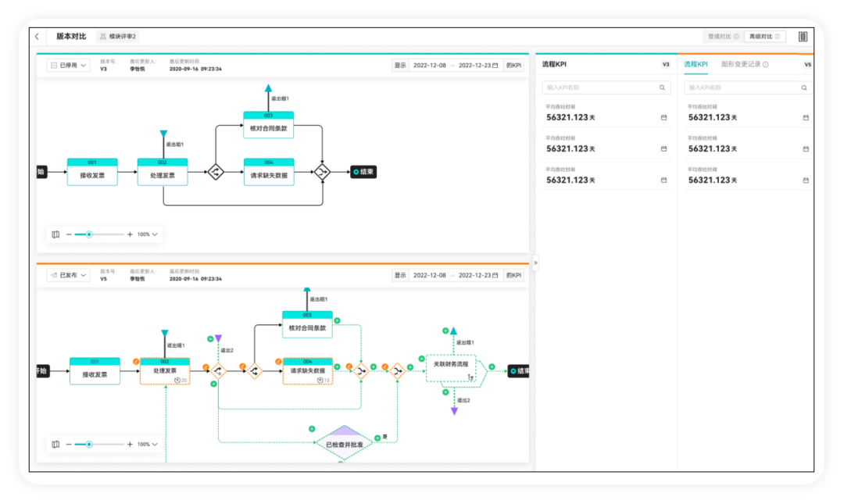This screenshot has width=844, height=504.
Task: Click the zoom-in plus in the V5 canvas
Action: click(130, 445)
